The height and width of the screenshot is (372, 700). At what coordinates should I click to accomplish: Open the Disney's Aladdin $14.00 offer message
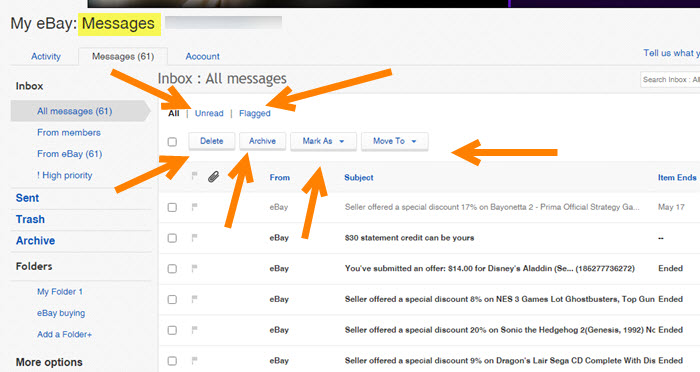click(490, 268)
